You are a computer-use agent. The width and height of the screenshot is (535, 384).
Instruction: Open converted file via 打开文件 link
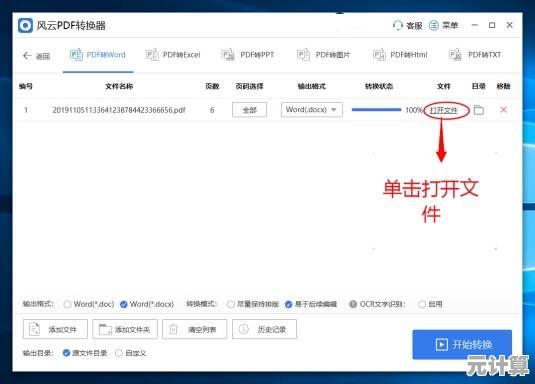(x=444, y=110)
